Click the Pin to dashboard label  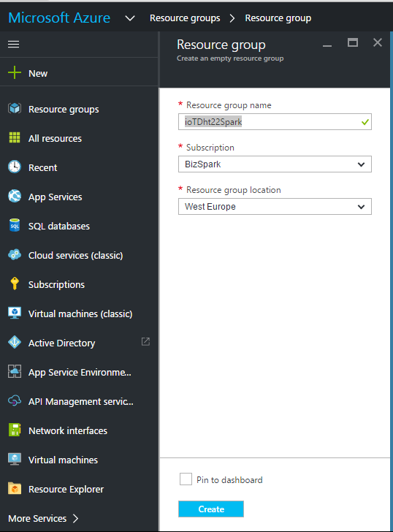[x=229, y=479]
